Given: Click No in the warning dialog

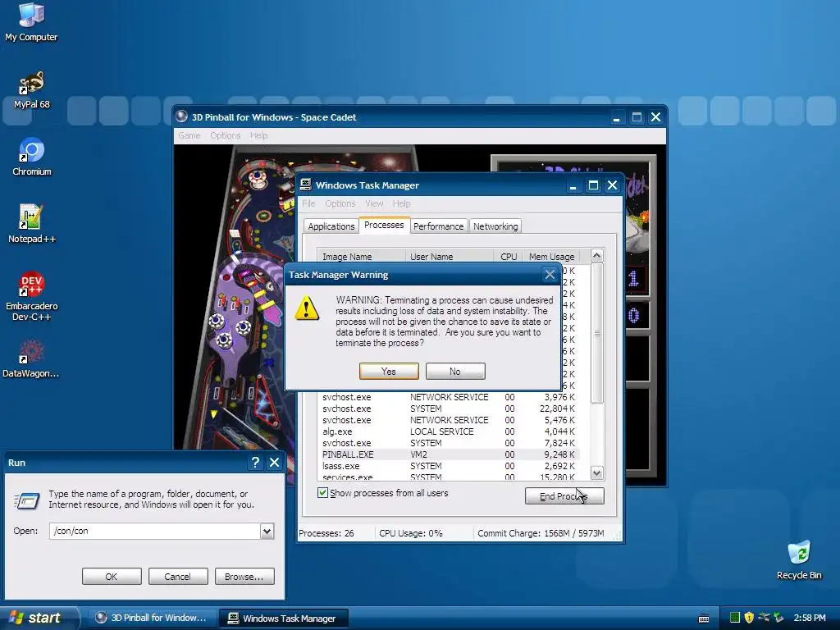Looking at the screenshot, I should click(x=455, y=372).
